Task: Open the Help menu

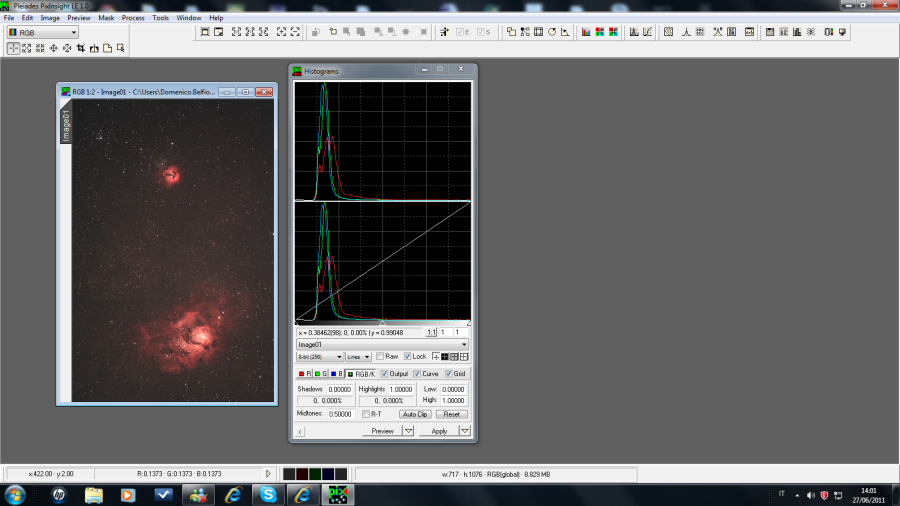Action: point(216,18)
